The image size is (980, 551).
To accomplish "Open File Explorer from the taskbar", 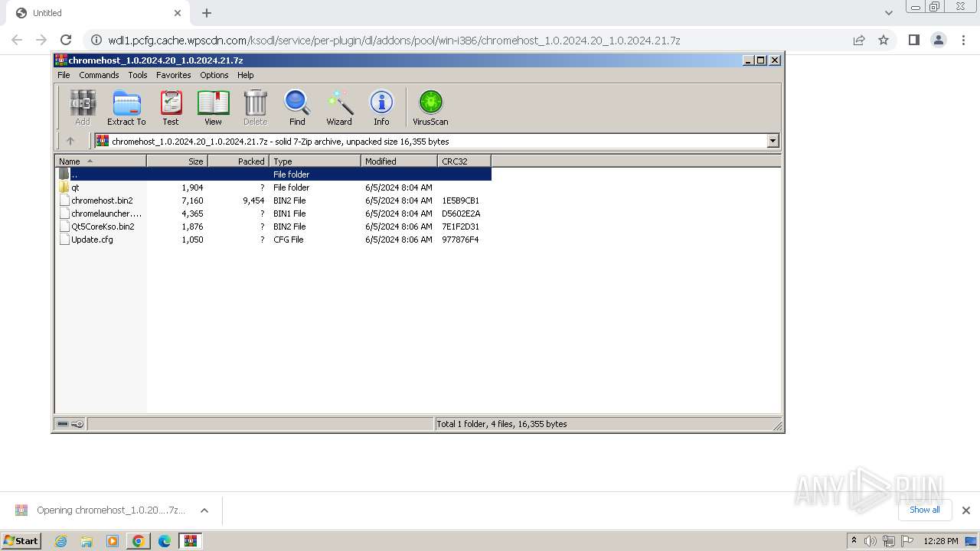I will [87, 541].
